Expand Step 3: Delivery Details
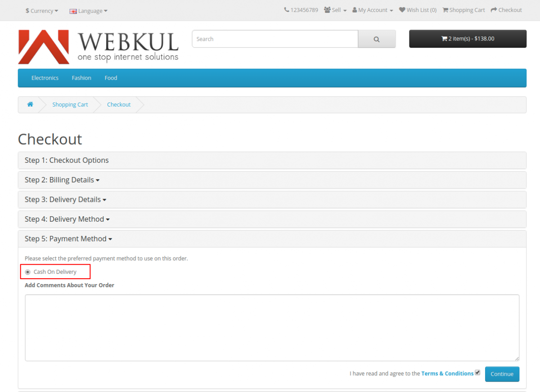This screenshot has height=392, width=540. point(66,200)
